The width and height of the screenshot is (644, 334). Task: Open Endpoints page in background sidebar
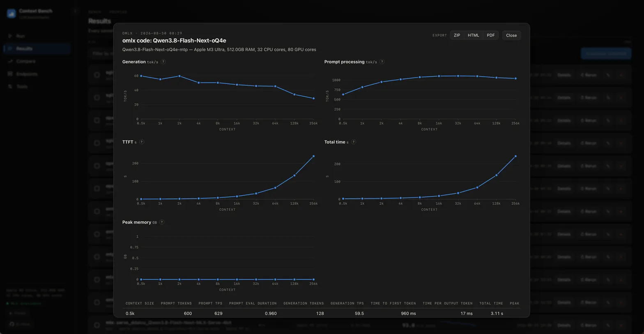[x=37, y=74]
